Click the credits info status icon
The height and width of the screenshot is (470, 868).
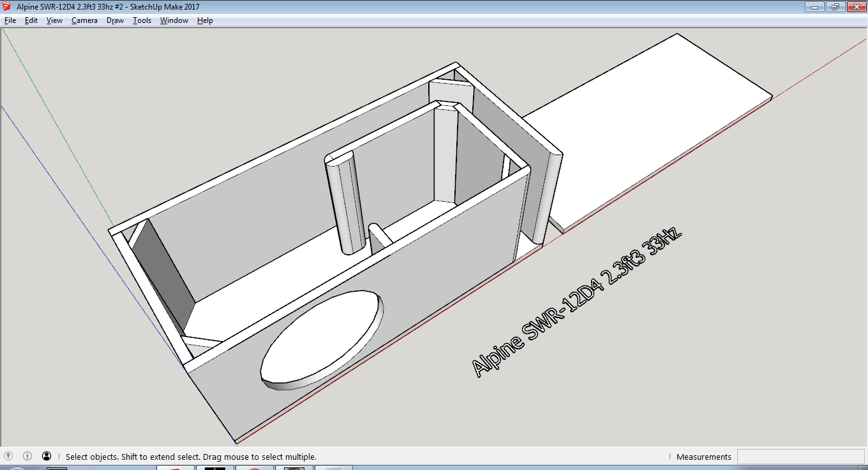coord(27,456)
